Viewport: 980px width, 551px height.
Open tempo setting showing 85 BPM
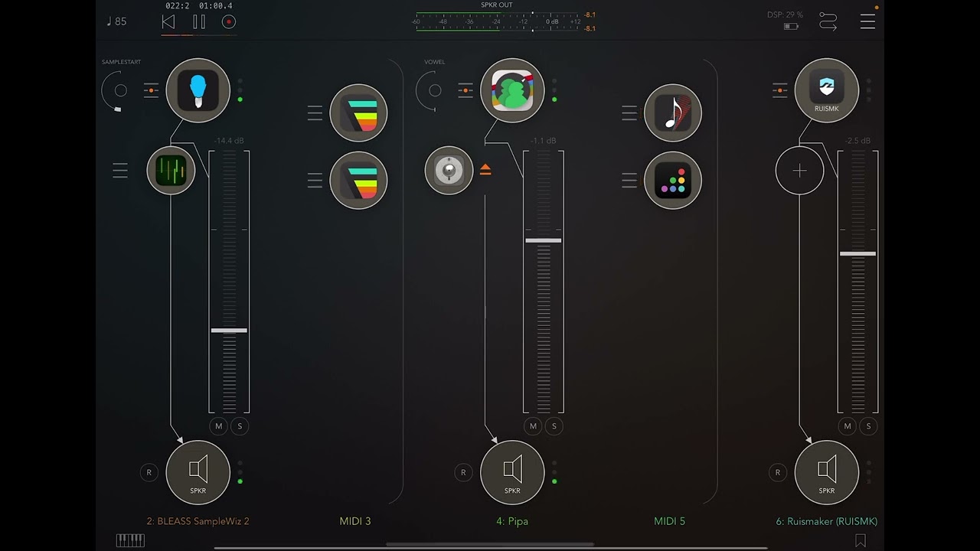pyautogui.click(x=117, y=21)
